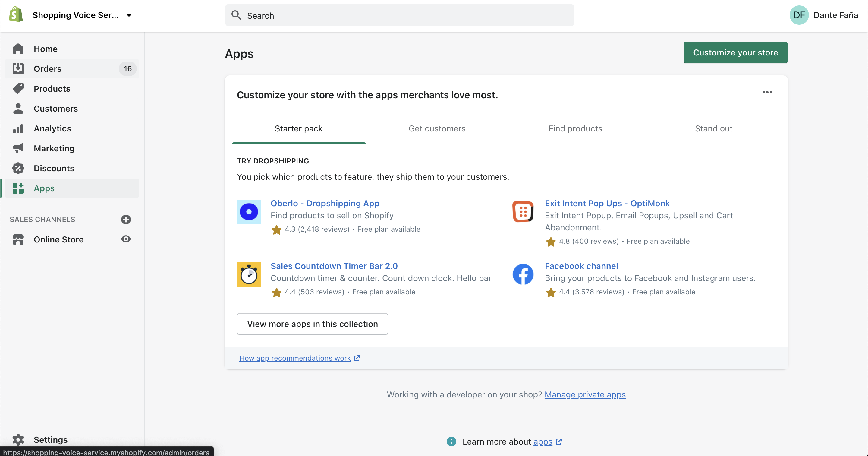This screenshot has height=456, width=868.
Task: Click the Marketing megaphone icon
Action: (18, 148)
